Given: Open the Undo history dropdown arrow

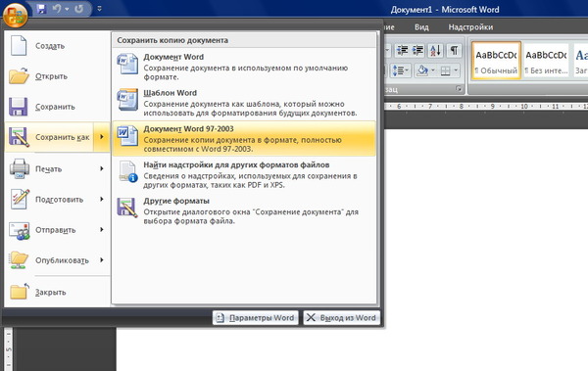Looking at the screenshot, I should (x=67, y=9).
